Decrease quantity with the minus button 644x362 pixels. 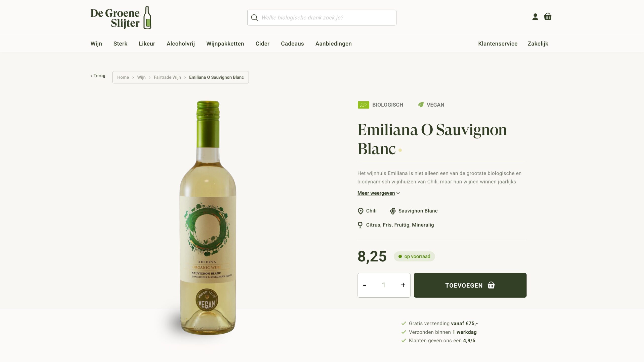coord(365,285)
